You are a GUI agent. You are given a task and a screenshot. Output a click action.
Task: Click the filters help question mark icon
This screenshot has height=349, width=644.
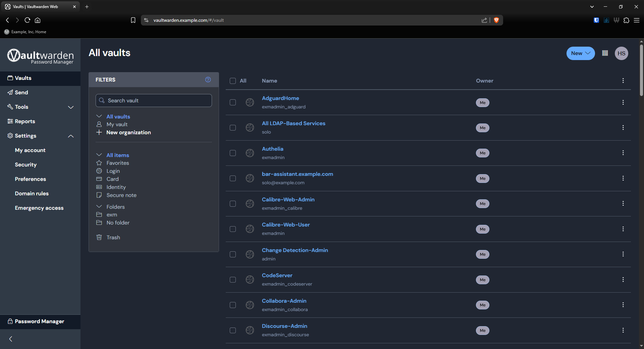208,80
